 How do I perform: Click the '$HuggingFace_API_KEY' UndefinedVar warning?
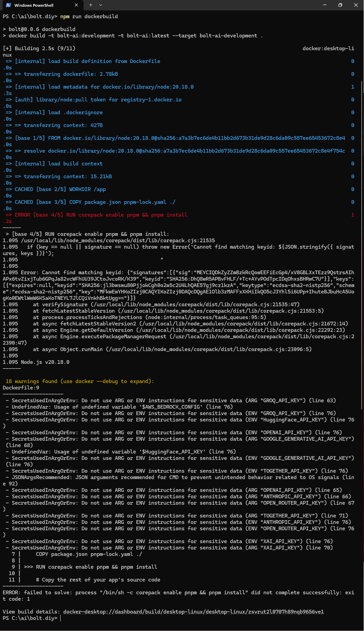tap(121, 451)
